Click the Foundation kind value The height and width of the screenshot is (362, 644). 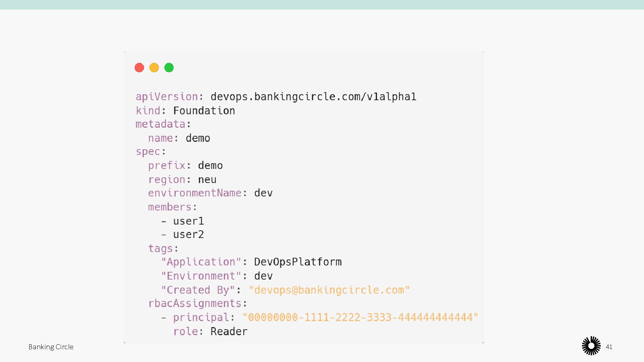pos(204,111)
